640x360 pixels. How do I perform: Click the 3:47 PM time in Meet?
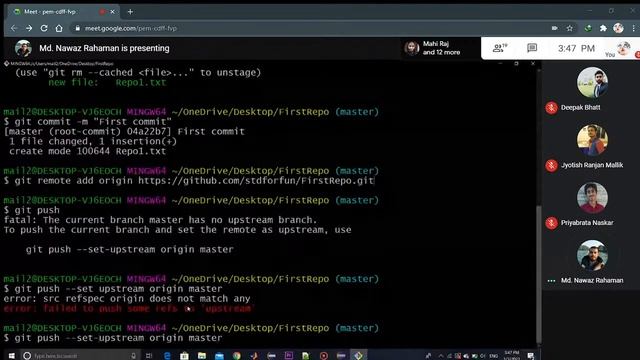point(576,49)
